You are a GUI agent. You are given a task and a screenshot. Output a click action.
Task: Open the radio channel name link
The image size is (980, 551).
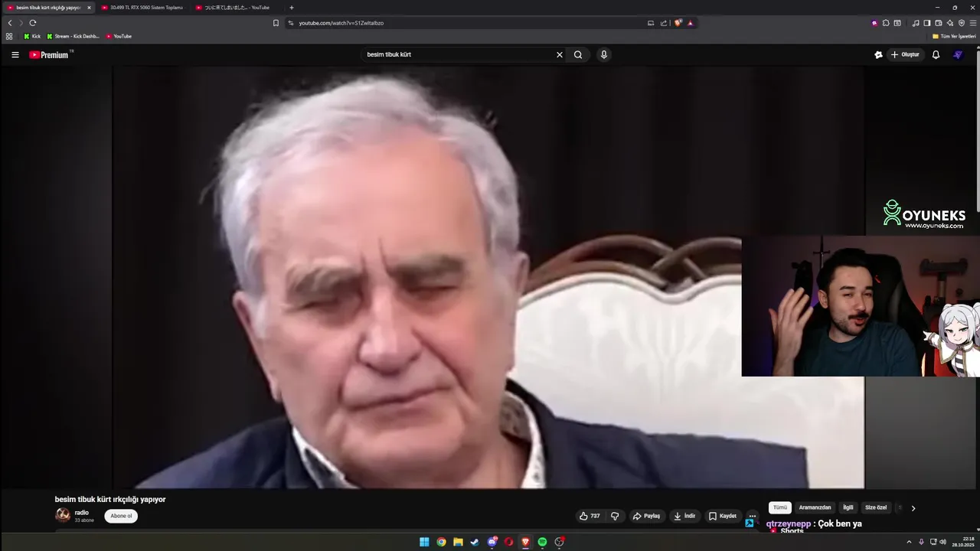click(82, 513)
